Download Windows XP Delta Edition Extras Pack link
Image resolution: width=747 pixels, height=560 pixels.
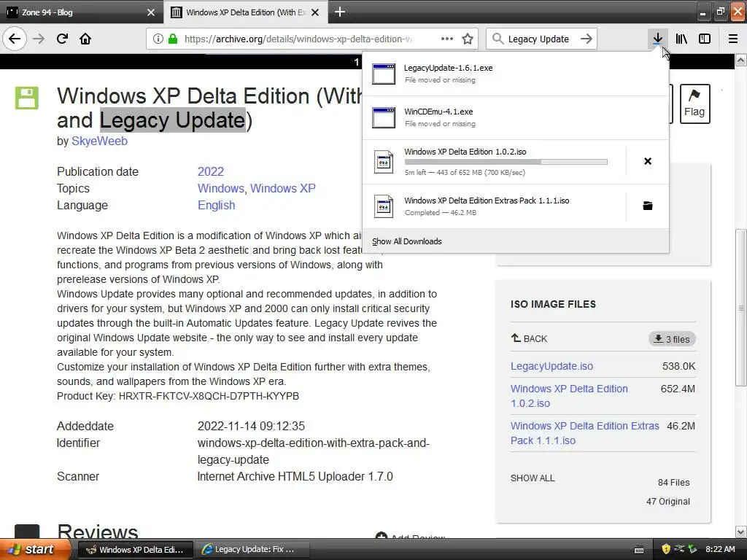pos(585,433)
